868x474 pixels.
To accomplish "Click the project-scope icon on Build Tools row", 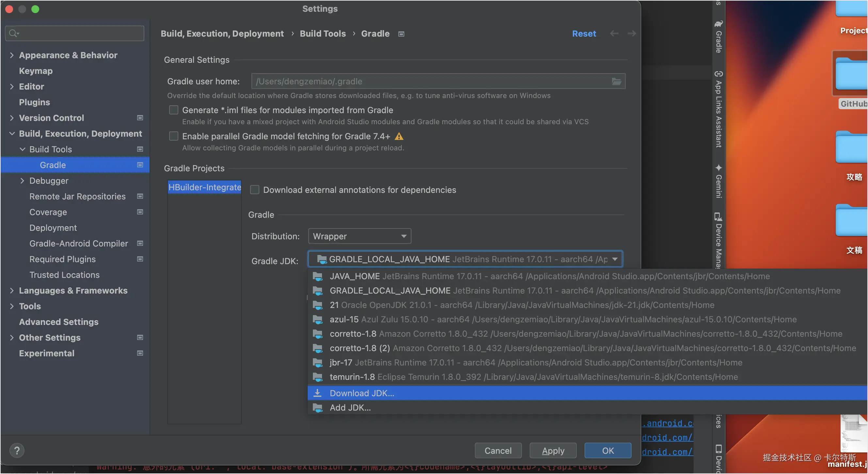I will 140,149.
